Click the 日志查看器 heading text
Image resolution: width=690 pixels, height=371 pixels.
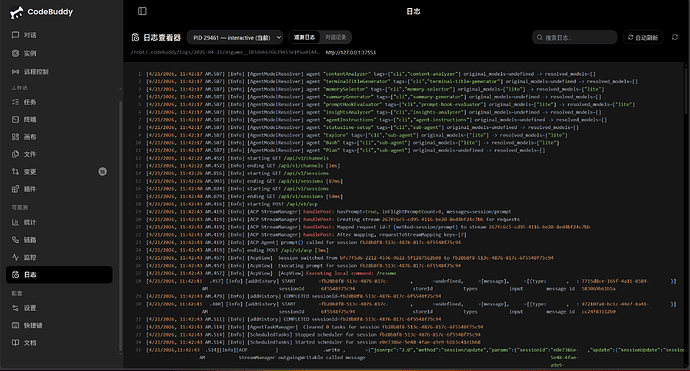point(162,37)
